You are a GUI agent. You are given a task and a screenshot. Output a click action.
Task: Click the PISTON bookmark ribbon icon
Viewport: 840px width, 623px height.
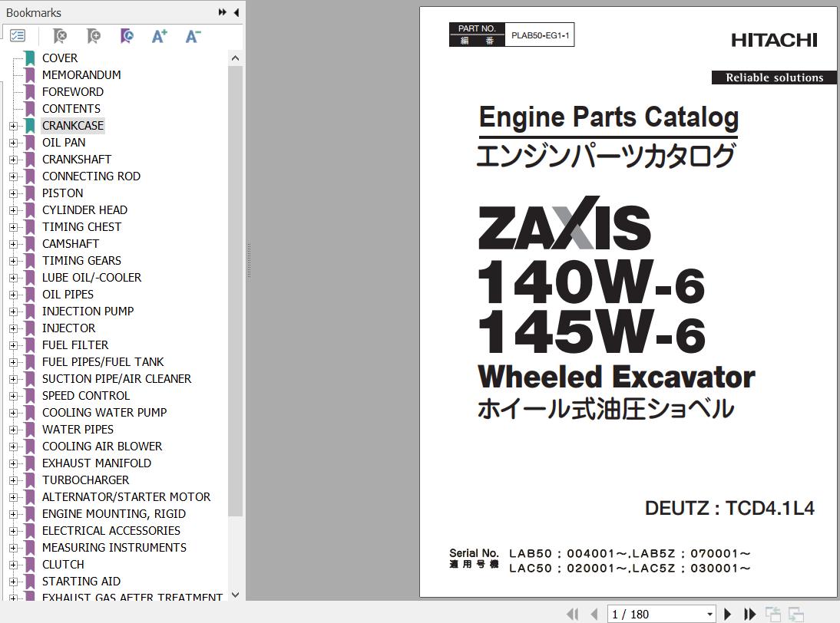pos(30,193)
